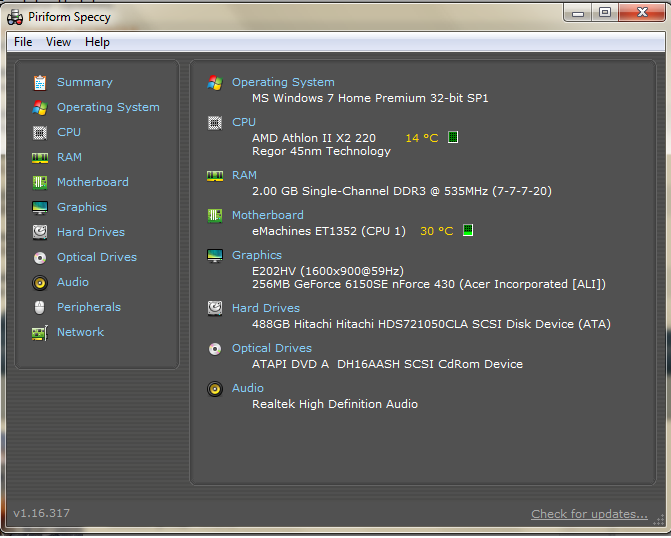Viewport: 671px width, 538px height.
Task: Select Motherboard in the sidebar
Action: pyautogui.click(x=93, y=182)
